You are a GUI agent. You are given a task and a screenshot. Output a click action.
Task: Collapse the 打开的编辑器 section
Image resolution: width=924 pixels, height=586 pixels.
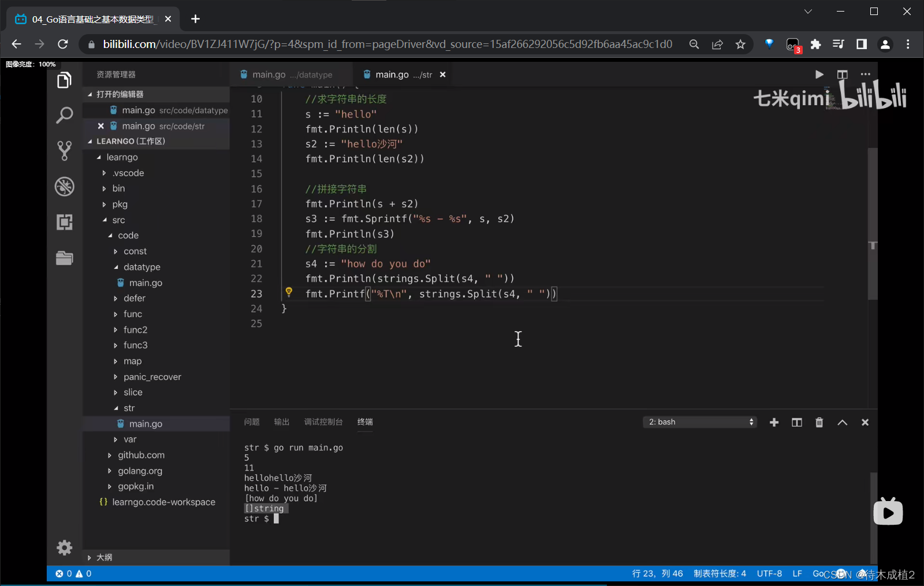tap(90, 94)
